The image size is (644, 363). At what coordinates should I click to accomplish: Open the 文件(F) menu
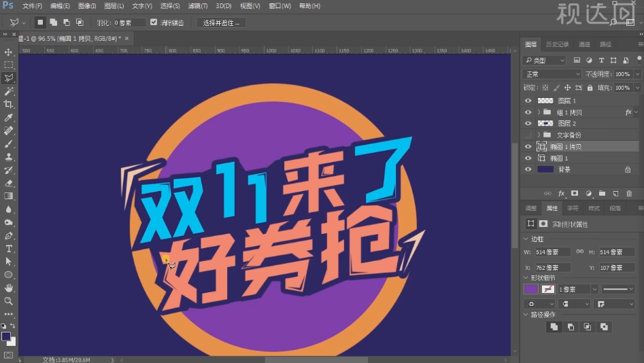click(x=32, y=6)
